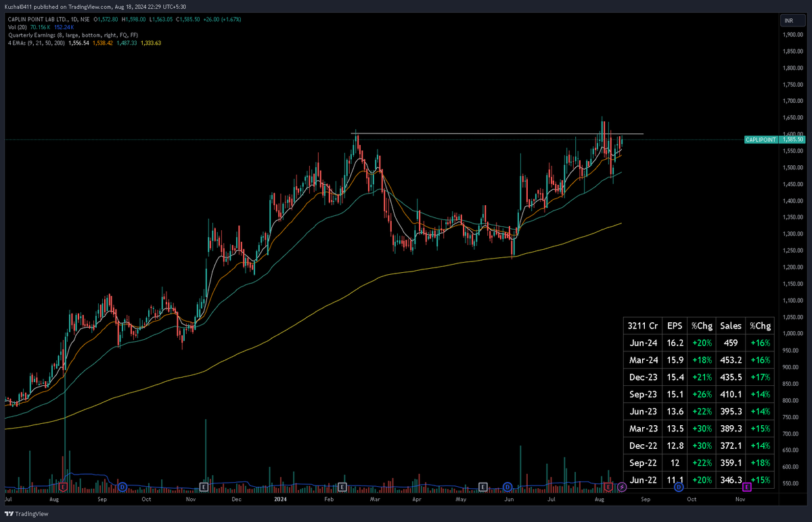The height and width of the screenshot is (522, 812).
Task: Click the blue dividend D marker near June
Action: pyautogui.click(x=507, y=487)
